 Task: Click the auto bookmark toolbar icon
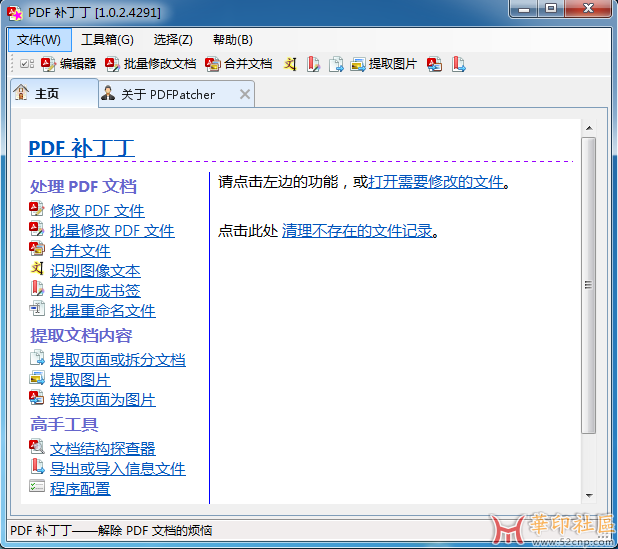point(313,64)
